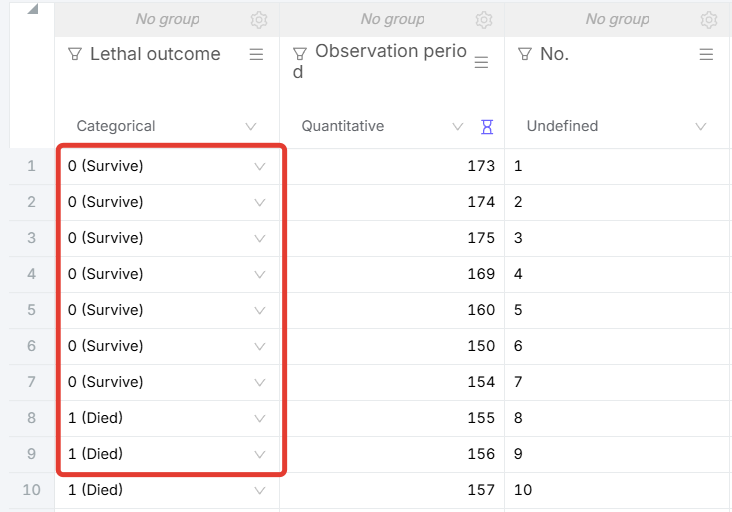
Task: Expand the Quantitative type dropdown
Action: point(458,127)
